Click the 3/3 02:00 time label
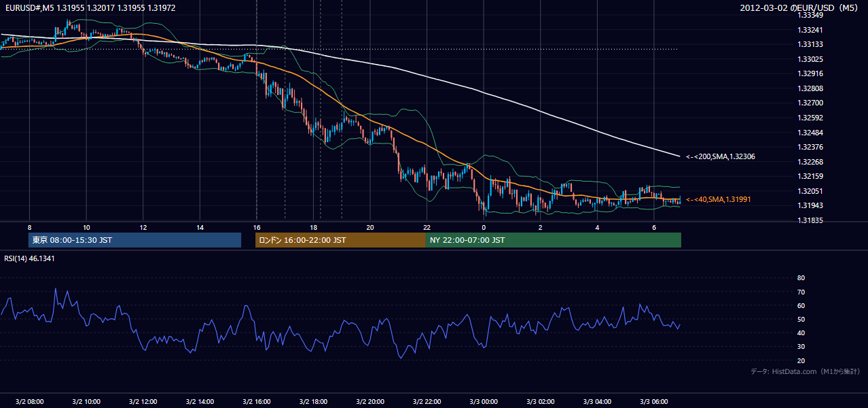Image resolution: width=868 pixels, height=408 pixels. coord(540,401)
